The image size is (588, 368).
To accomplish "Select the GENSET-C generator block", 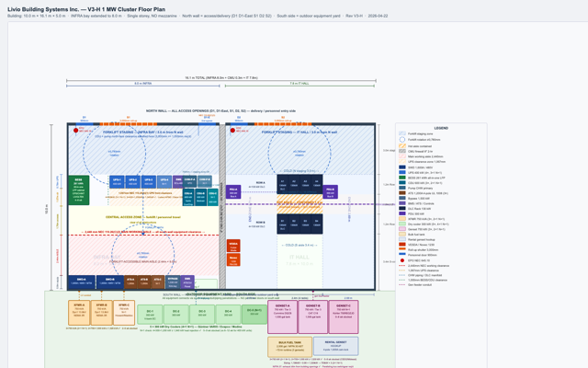I will (x=344, y=316).
